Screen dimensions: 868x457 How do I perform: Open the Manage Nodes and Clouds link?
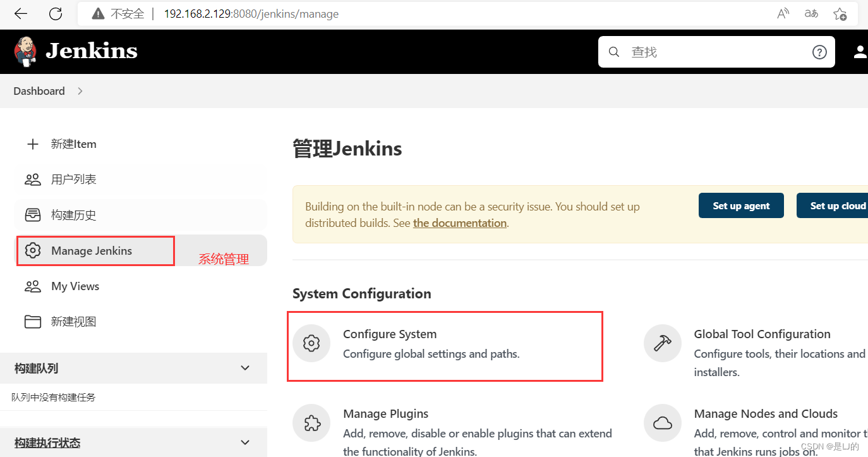(766, 413)
